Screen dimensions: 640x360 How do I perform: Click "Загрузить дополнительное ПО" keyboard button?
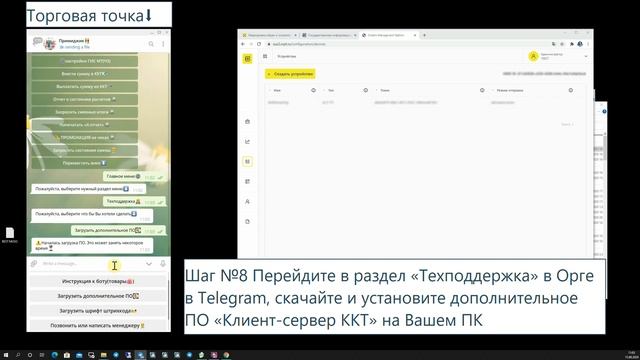pos(98,296)
